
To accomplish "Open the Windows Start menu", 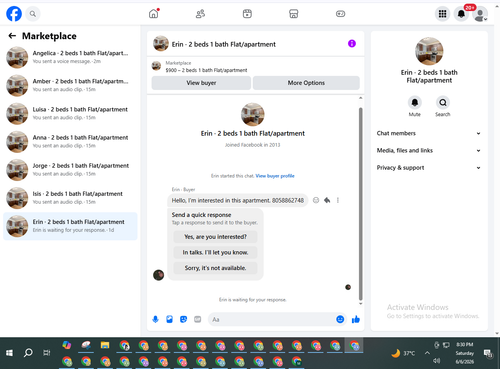I will 9,353.
